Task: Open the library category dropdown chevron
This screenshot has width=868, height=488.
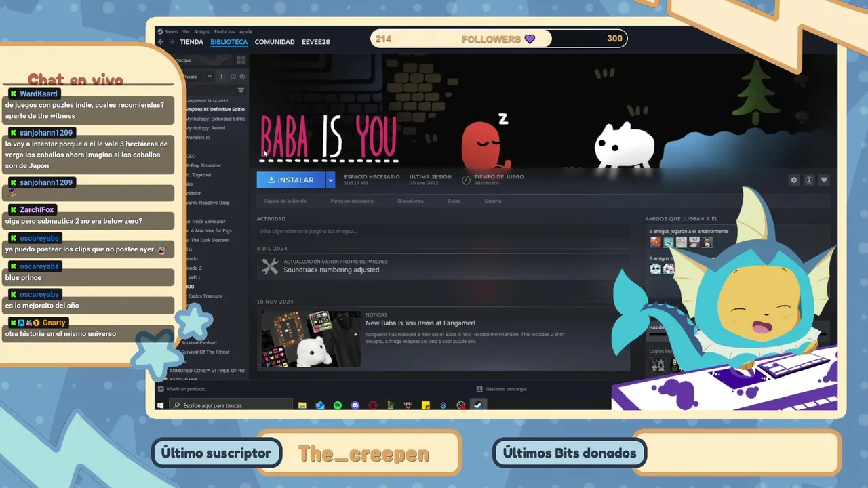Action: 209,77
